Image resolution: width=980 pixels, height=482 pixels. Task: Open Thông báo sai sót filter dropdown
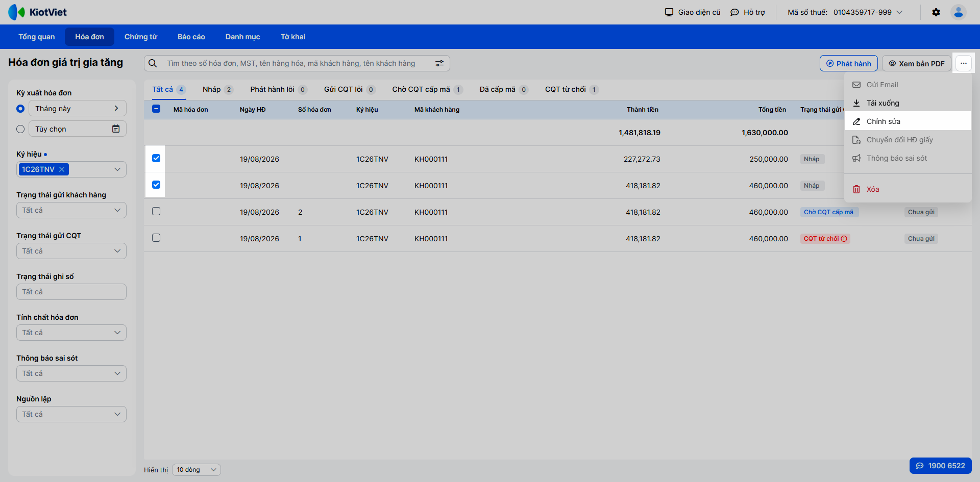(71, 373)
